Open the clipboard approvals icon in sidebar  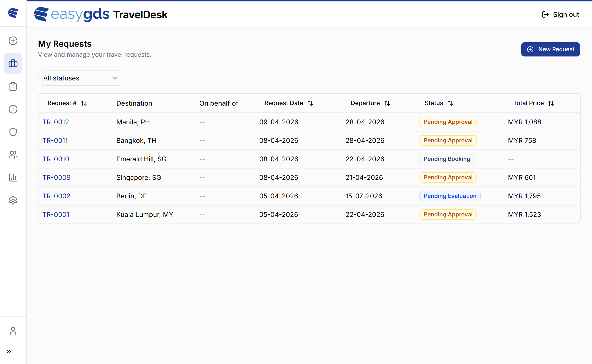click(13, 86)
